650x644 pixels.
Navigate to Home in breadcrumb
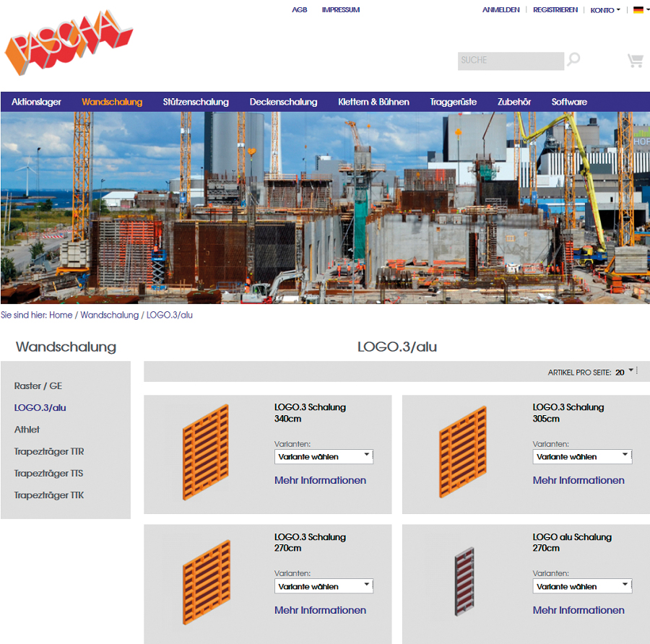(x=61, y=316)
